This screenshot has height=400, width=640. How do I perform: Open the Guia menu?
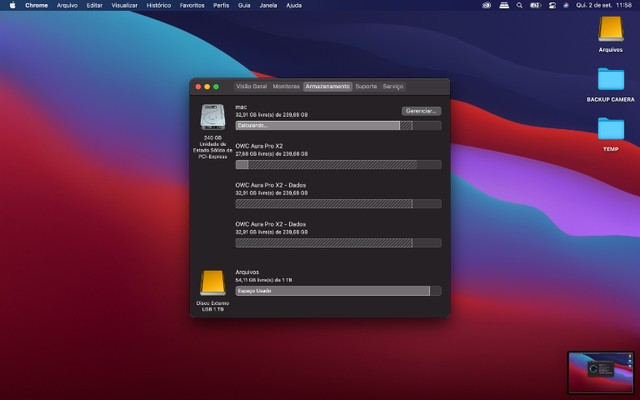244,5
